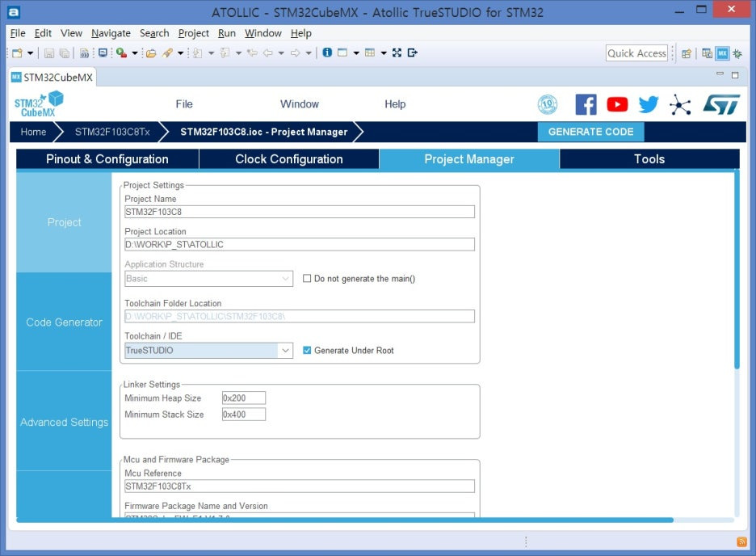Open the YouTube icon link
Screen dimensions: 756x556
click(617, 104)
